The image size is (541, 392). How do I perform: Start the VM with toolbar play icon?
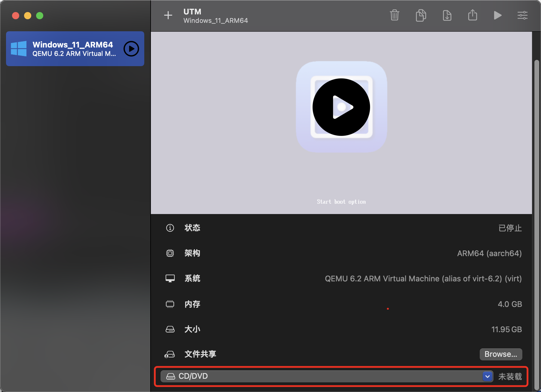(x=497, y=15)
